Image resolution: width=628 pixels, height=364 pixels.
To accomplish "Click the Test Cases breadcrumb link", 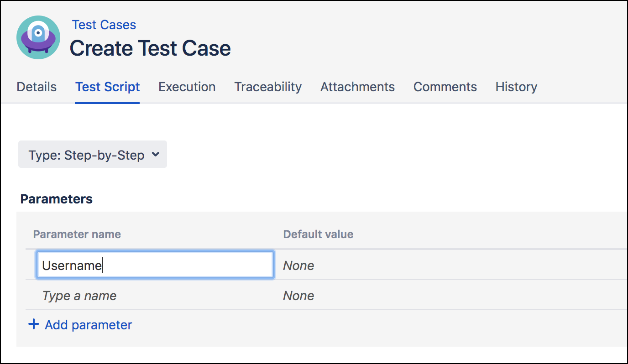I will (104, 25).
